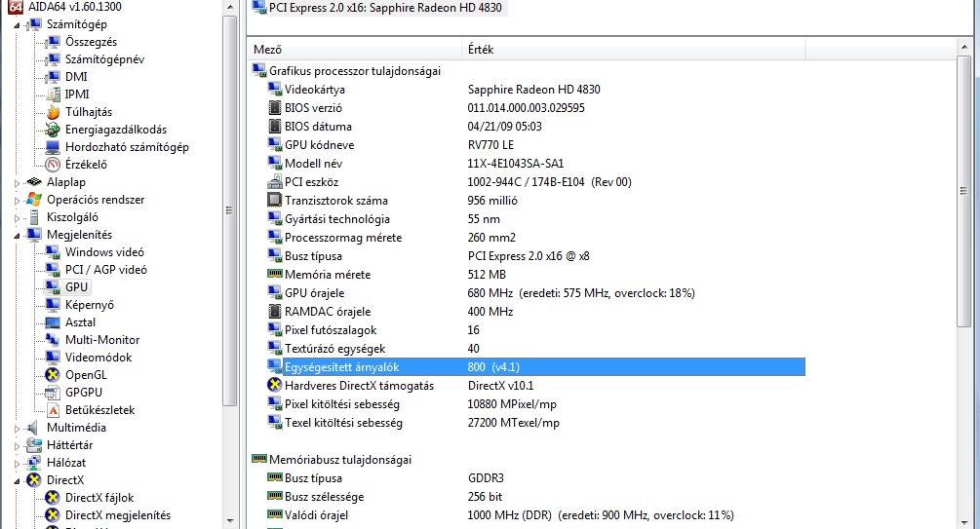Click the Alaplap motherboard icon

coord(34,182)
